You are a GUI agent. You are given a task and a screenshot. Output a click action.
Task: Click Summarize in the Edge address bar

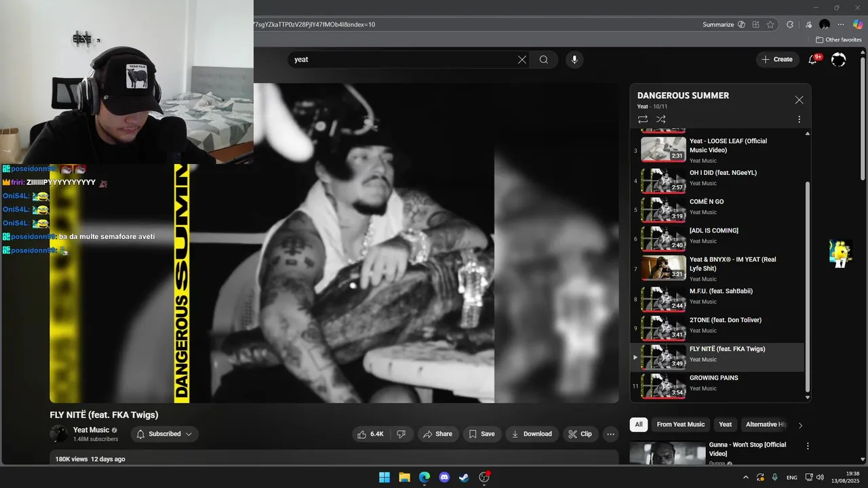718,24
